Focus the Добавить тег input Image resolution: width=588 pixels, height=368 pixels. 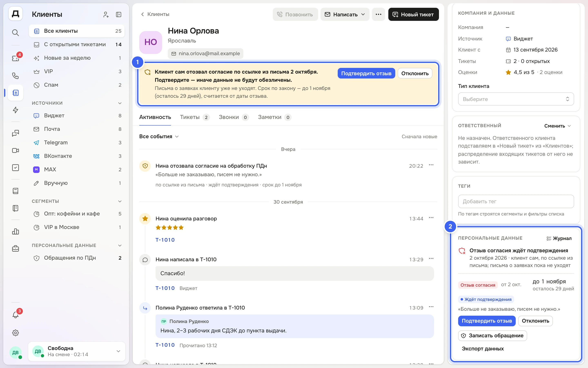click(x=516, y=201)
